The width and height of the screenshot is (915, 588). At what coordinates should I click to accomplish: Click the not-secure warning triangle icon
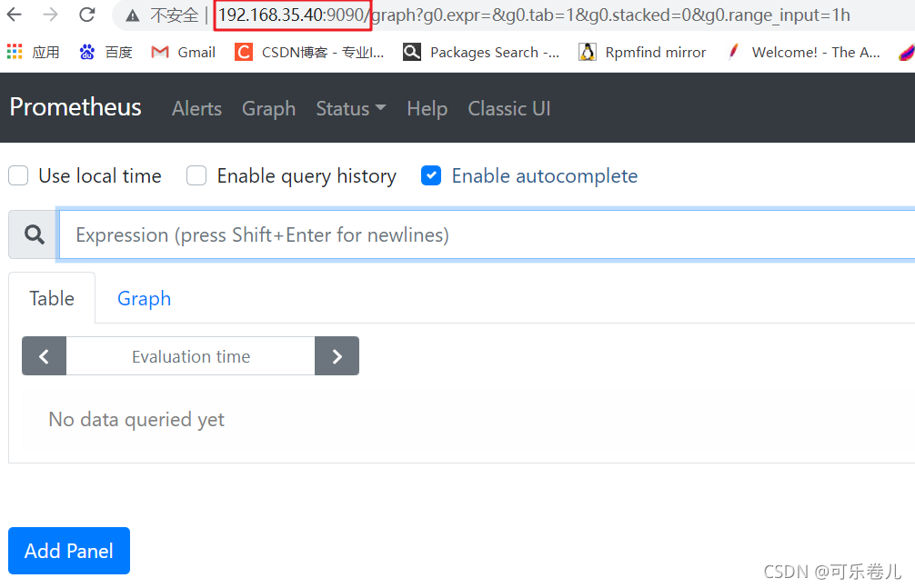click(x=133, y=15)
